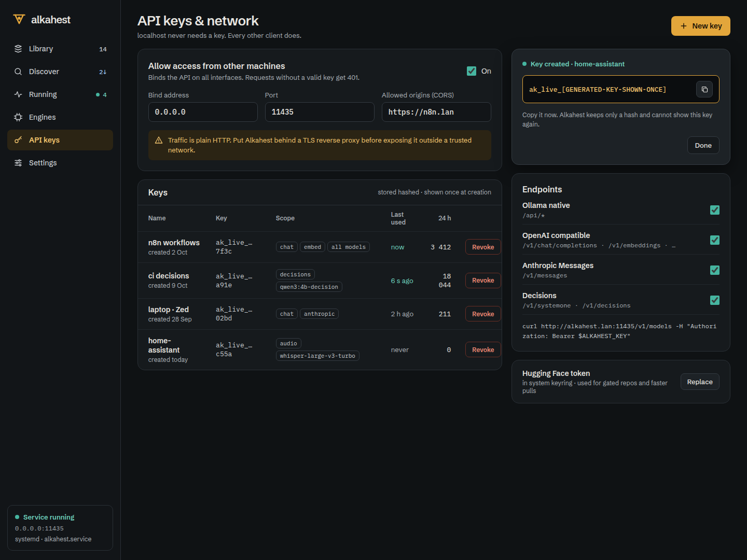Replace the Hugging Face token
Viewport: 747px width, 560px height.
[x=700, y=382]
